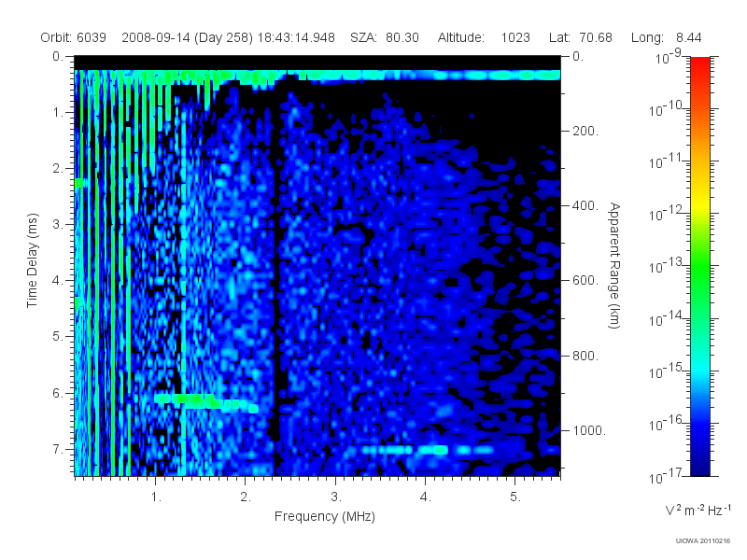The image size is (747, 560).
Task: Click the 'Long: 8.44' value
Action: pyautogui.click(x=666, y=37)
